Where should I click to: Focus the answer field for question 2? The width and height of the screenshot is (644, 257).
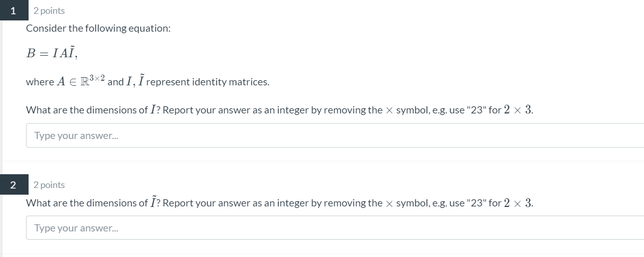tap(335, 228)
